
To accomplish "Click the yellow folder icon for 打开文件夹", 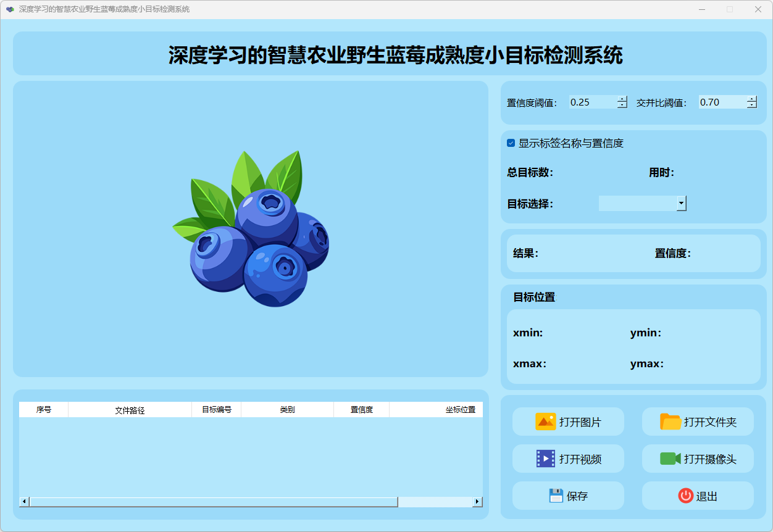I will pos(670,422).
